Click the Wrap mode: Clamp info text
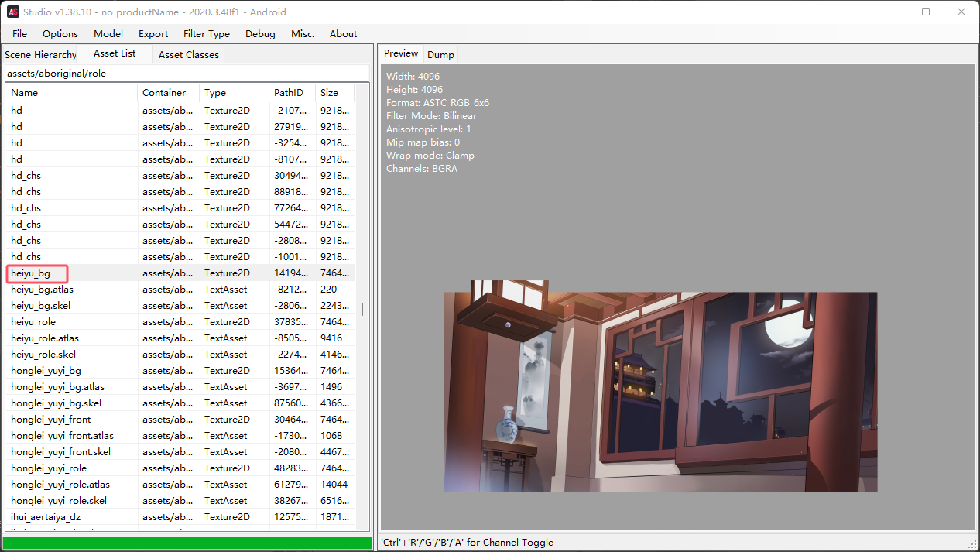The height and width of the screenshot is (552, 980). (430, 156)
